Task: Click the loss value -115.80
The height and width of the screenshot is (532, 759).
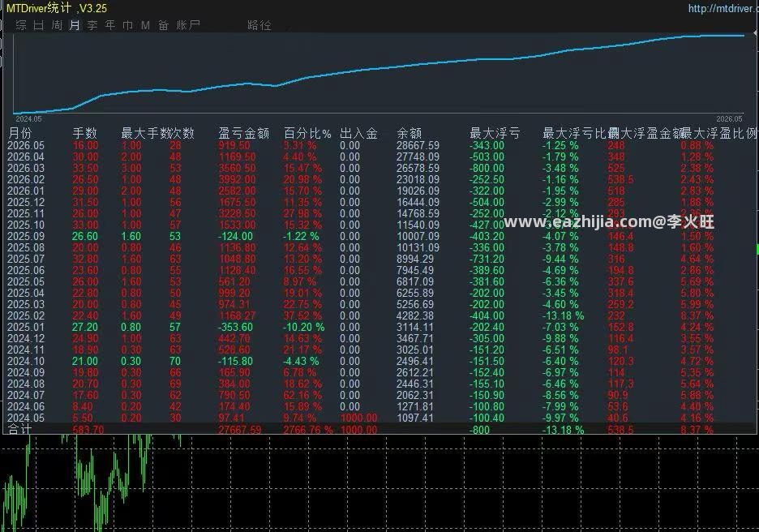Action: coord(235,361)
